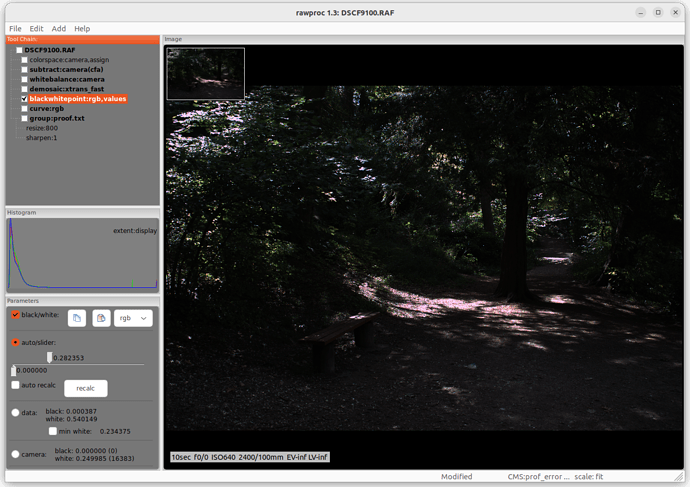Click the black point slider handle at 0.000000
The height and width of the screenshot is (487, 690).
(13, 370)
